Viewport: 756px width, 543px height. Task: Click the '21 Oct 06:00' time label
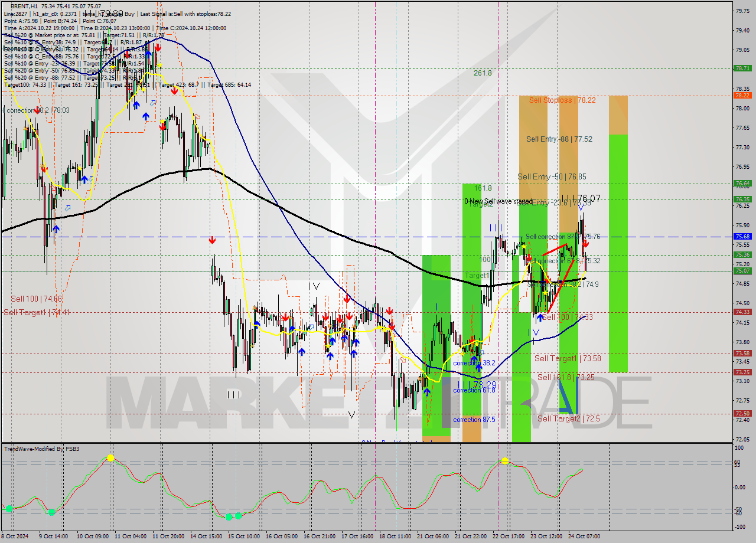433,537
